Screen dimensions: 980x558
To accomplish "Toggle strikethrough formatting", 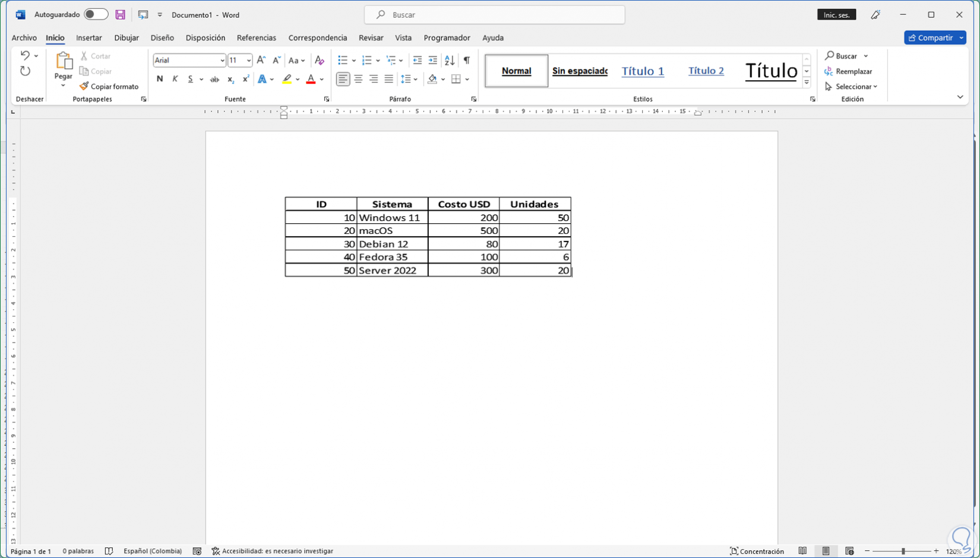I will [x=215, y=79].
